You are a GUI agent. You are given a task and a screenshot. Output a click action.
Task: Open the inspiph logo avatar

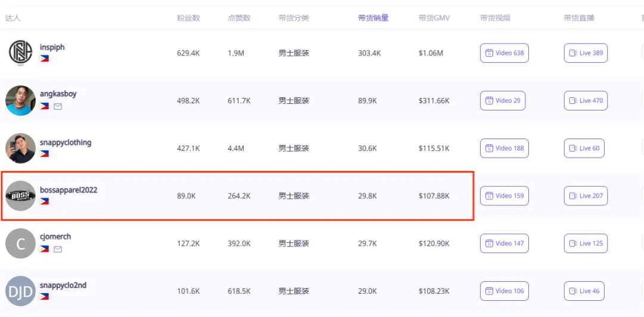point(20,53)
